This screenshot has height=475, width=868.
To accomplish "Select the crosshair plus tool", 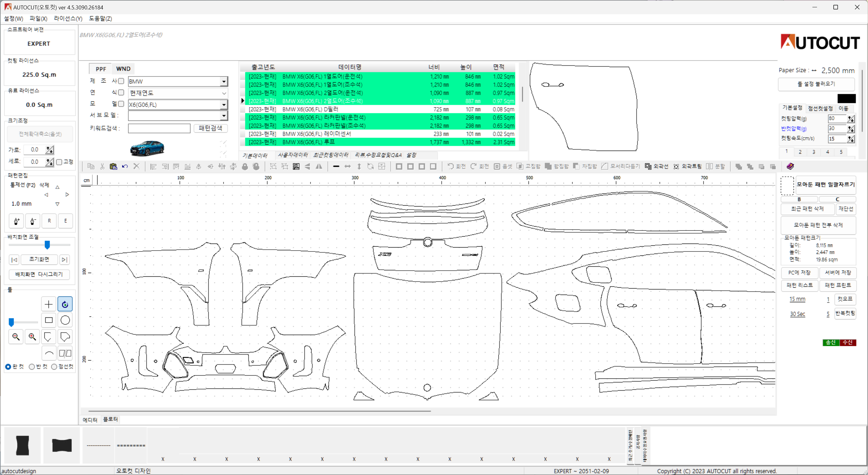I will coord(49,304).
